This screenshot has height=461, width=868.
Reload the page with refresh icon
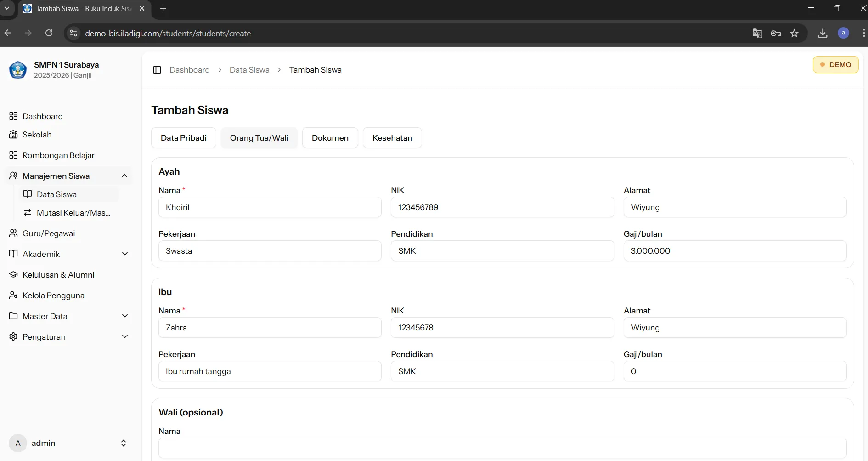tap(49, 33)
